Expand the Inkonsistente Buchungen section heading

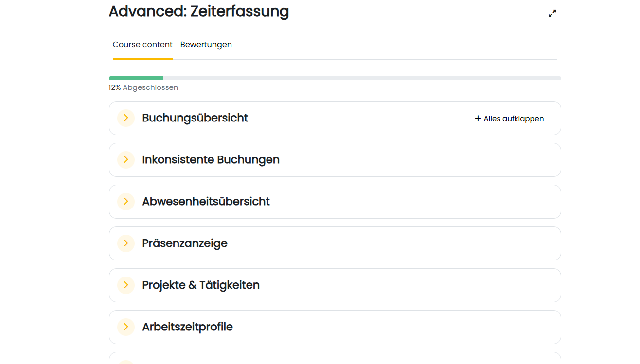211,160
